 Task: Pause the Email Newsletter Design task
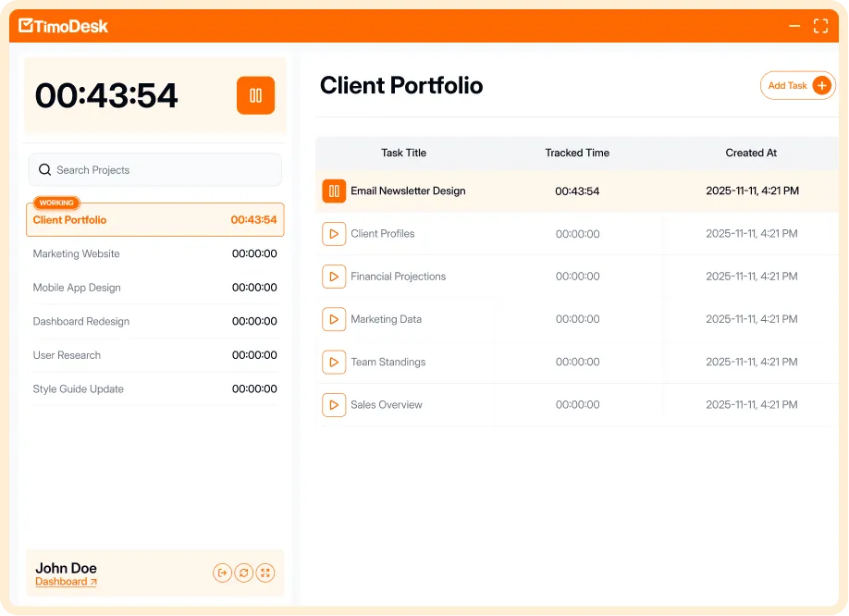334,191
